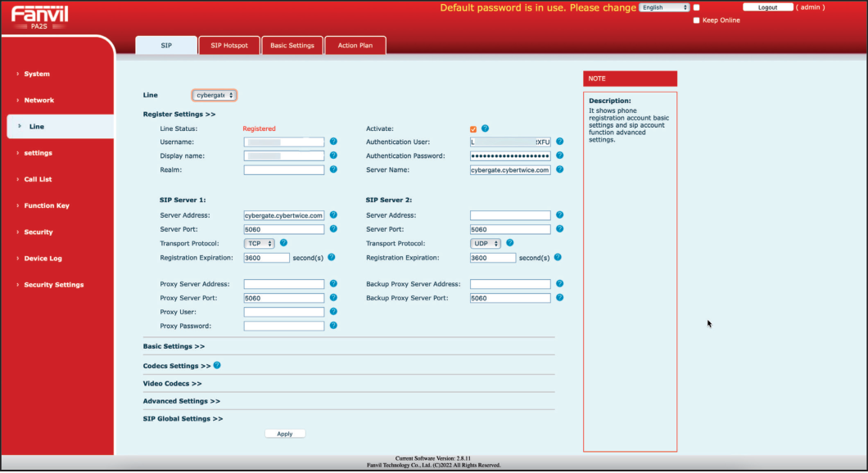Open the Line selection dropdown

(x=215, y=95)
